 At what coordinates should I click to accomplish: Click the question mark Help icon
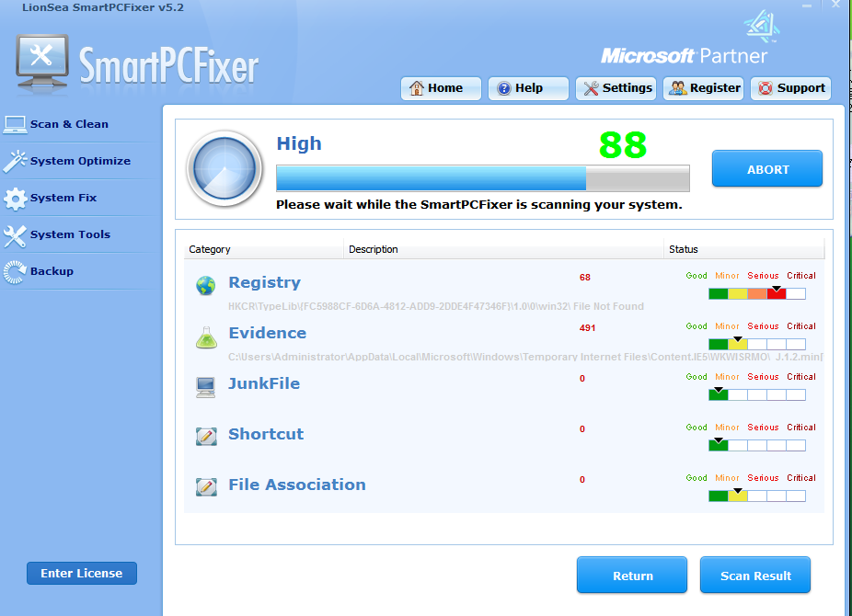pos(503,88)
